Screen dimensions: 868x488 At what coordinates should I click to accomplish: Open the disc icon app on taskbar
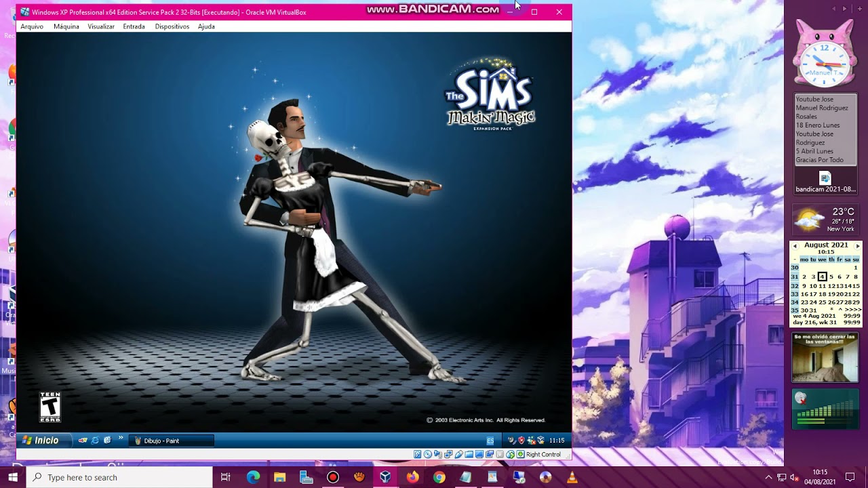click(x=545, y=477)
